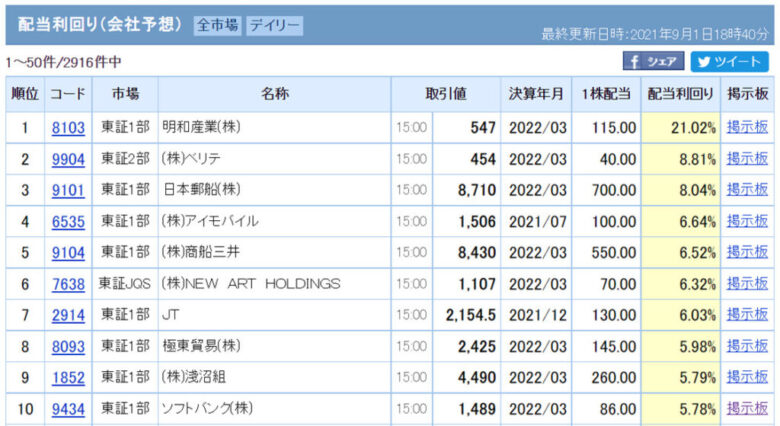Open 掲示板 link for JT row
The width and height of the screenshot is (780, 426).
(747, 315)
